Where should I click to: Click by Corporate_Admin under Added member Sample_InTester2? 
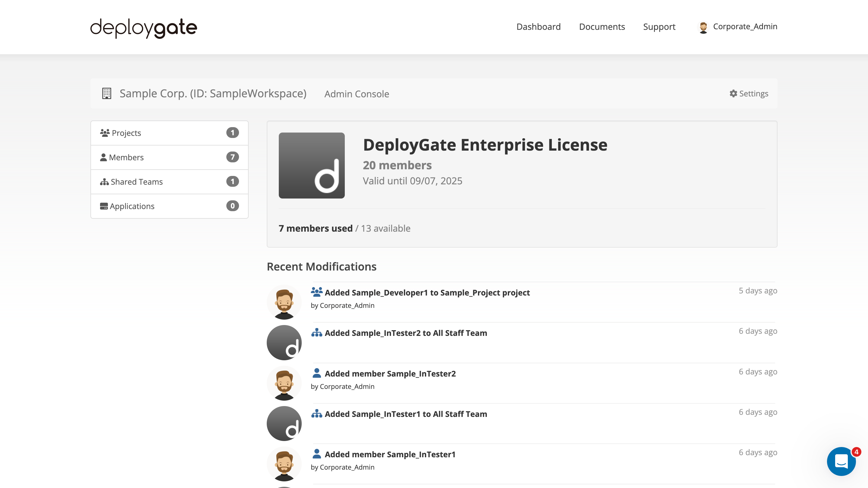pyautogui.click(x=342, y=386)
